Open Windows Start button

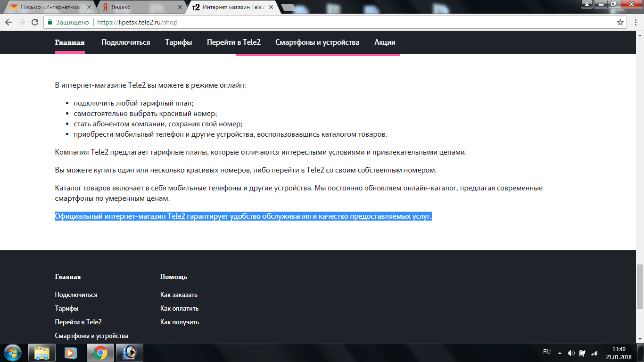13,353
